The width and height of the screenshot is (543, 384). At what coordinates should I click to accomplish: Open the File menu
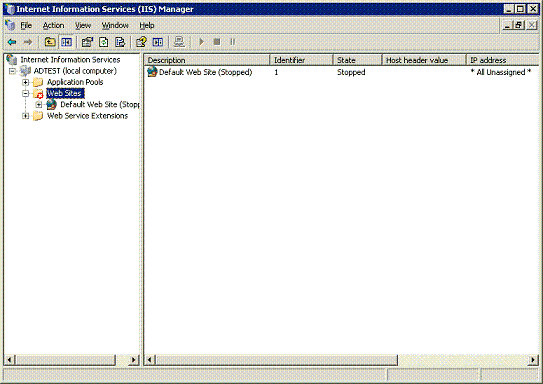[x=26, y=26]
